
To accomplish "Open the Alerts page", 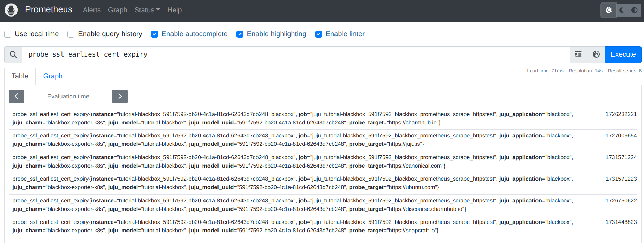I will 92,10.
